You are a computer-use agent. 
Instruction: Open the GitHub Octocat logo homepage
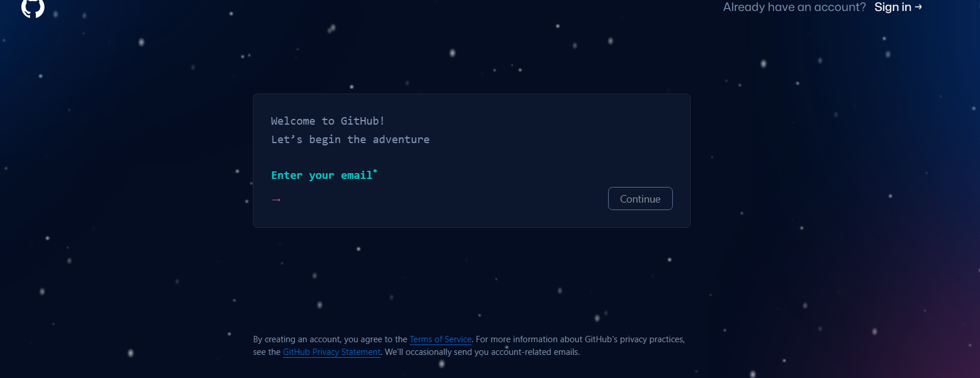click(x=33, y=7)
